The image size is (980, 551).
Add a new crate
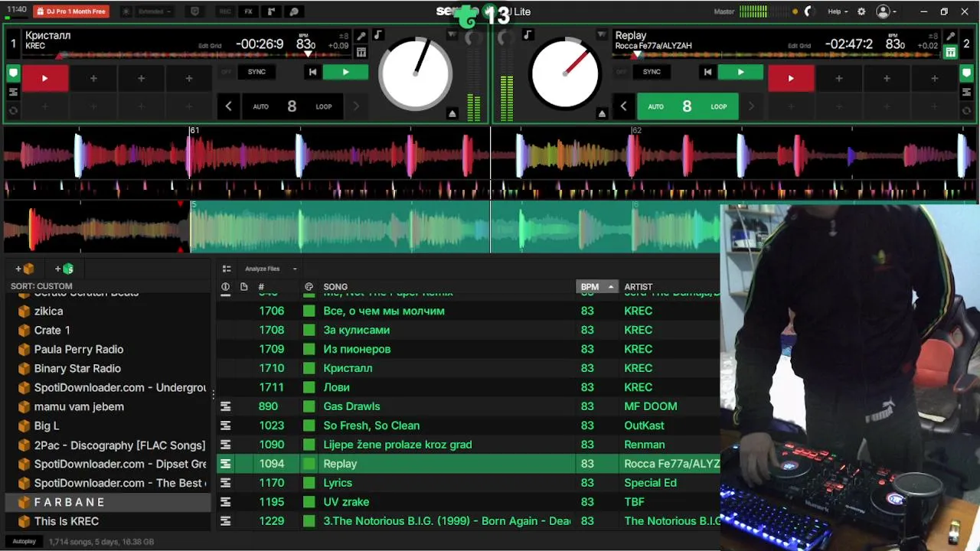(x=24, y=269)
